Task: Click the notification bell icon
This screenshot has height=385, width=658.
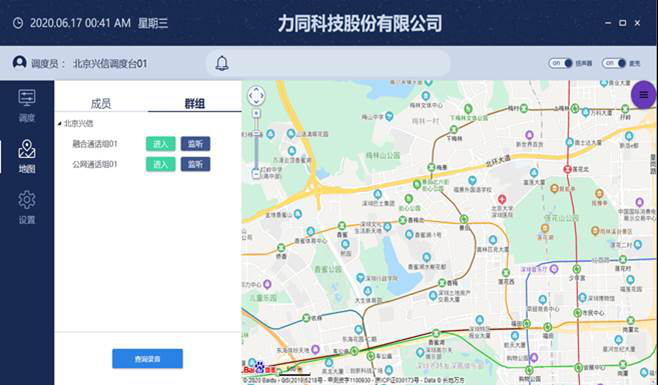Action: [222, 63]
